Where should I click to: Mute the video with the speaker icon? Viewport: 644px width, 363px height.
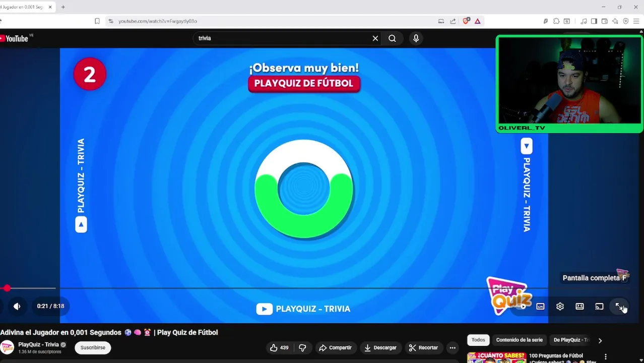point(17,306)
